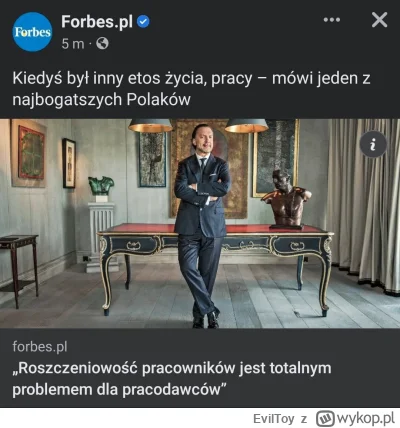Click the wykop.pl "w" logo icon
The width and height of the screenshot is (400, 428).
(x=326, y=418)
